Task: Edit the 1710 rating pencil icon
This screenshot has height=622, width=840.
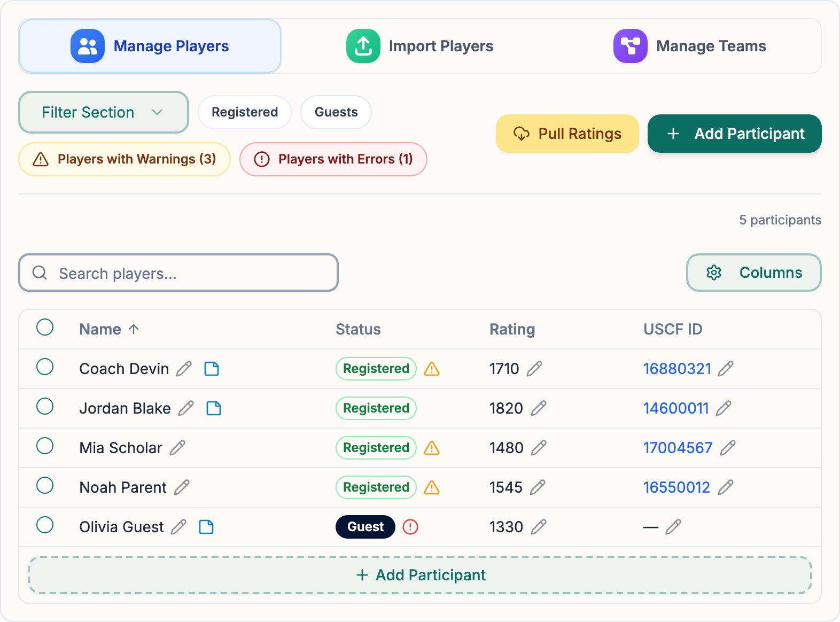Action: point(534,369)
